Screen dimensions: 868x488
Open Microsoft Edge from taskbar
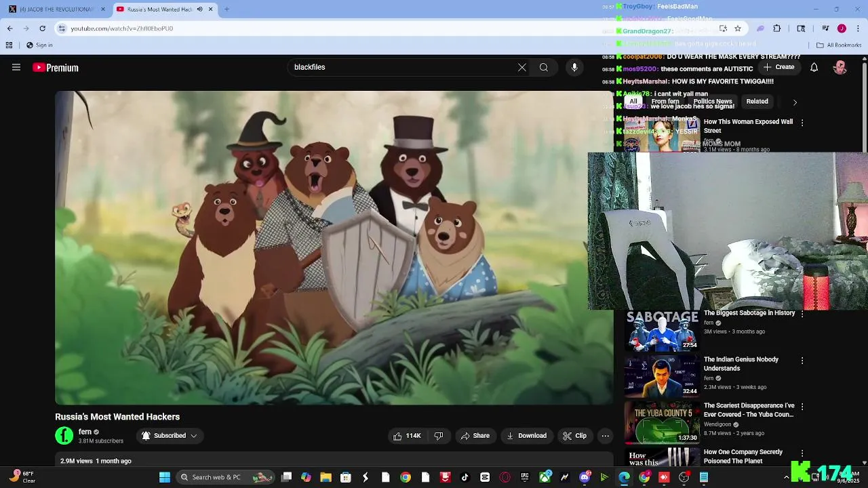pos(624,477)
